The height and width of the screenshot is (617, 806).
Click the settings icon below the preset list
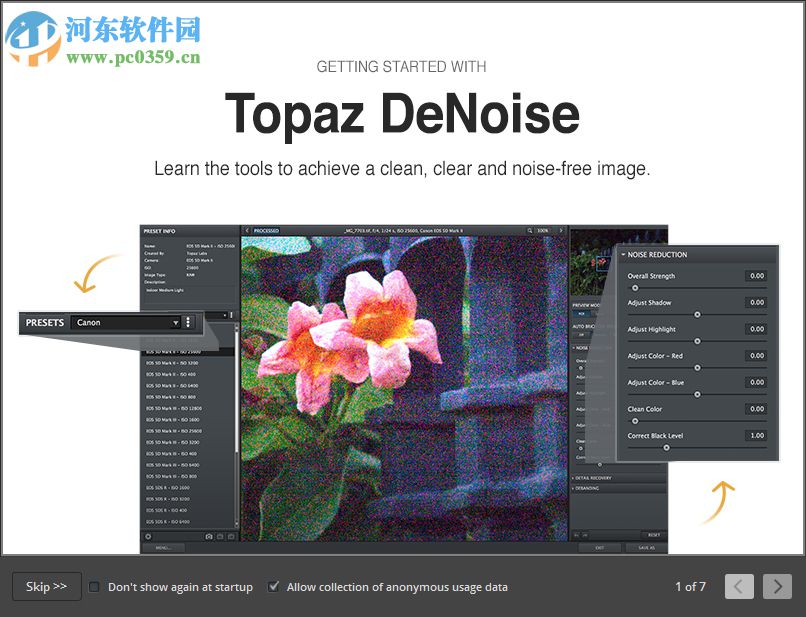[148, 537]
